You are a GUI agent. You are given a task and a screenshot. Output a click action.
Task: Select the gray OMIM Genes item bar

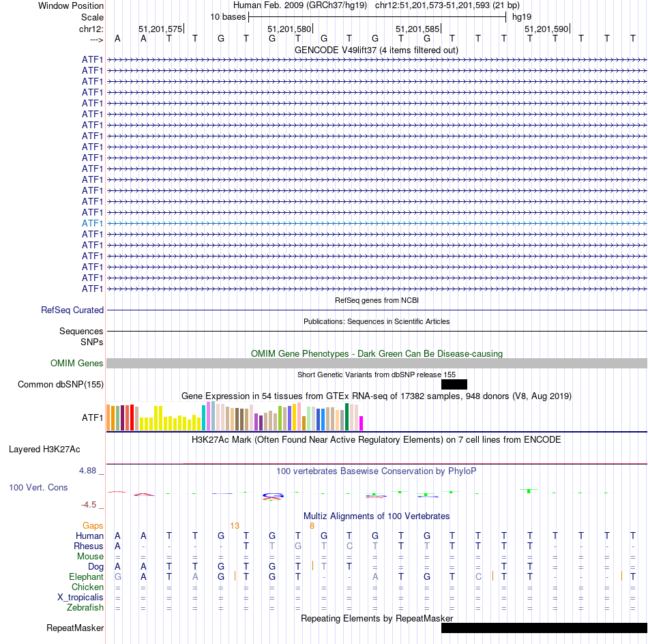click(377, 364)
